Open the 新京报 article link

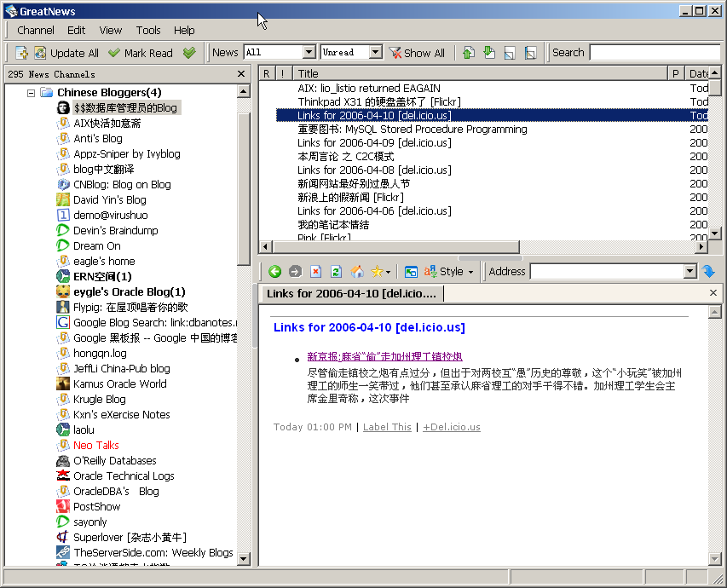coord(385,356)
